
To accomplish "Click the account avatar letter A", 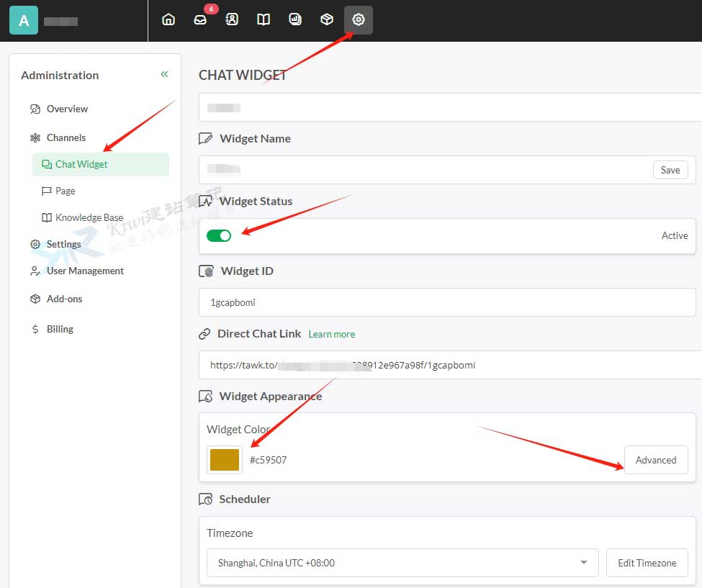I will pos(24,21).
